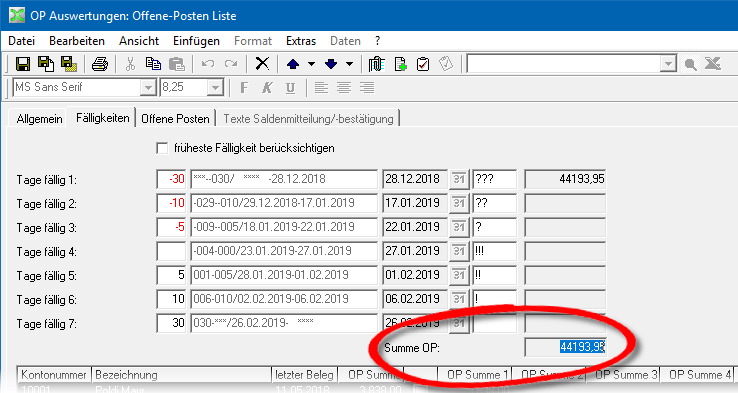The image size is (738, 393).
Task: Open the search combo box dropdown
Action: 668,64
